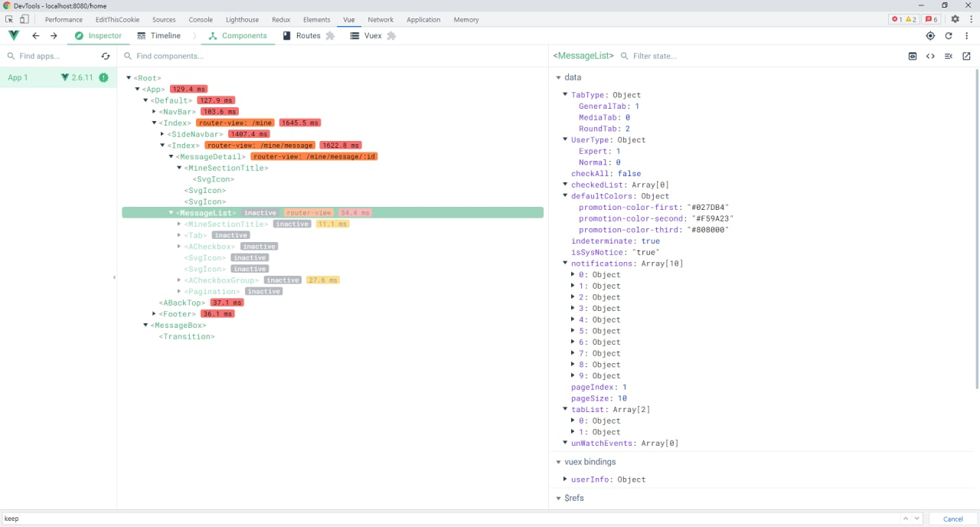980x527 pixels.
Task: Click the force refresh icon in Vue toolbar
Action: (949, 36)
